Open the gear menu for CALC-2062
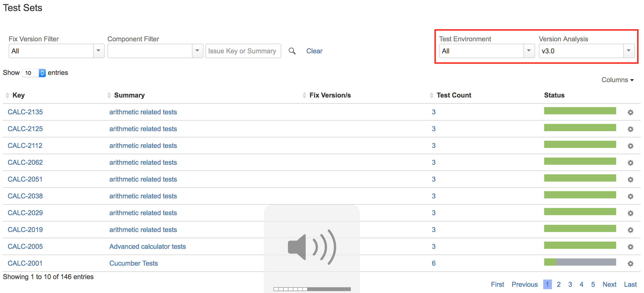This screenshot has width=644, height=293. (630, 163)
